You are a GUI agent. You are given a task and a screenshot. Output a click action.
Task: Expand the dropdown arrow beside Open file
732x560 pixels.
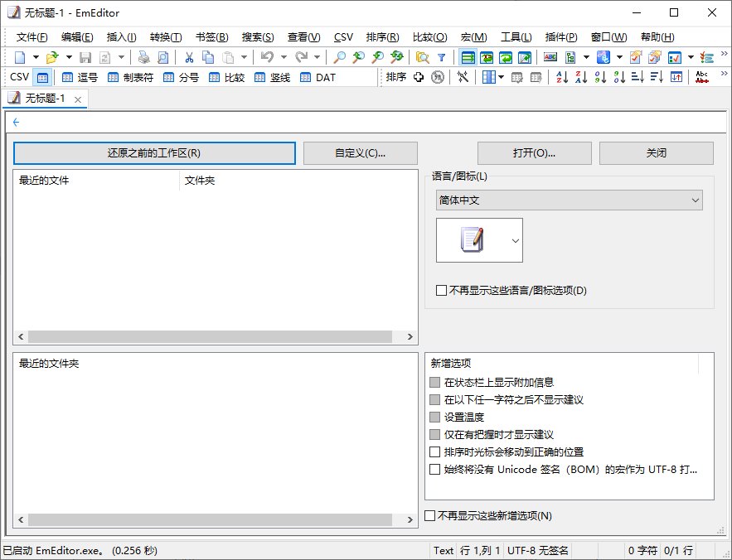click(x=69, y=57)
